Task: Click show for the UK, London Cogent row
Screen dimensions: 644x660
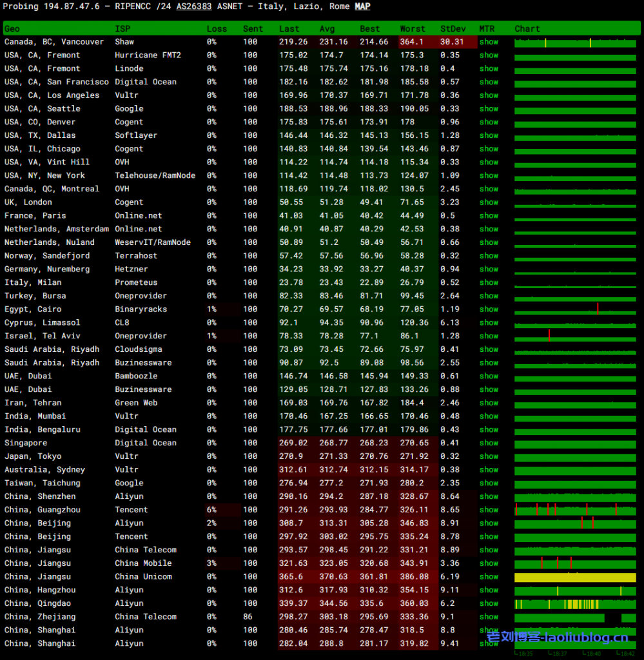Action: [489, 202]
